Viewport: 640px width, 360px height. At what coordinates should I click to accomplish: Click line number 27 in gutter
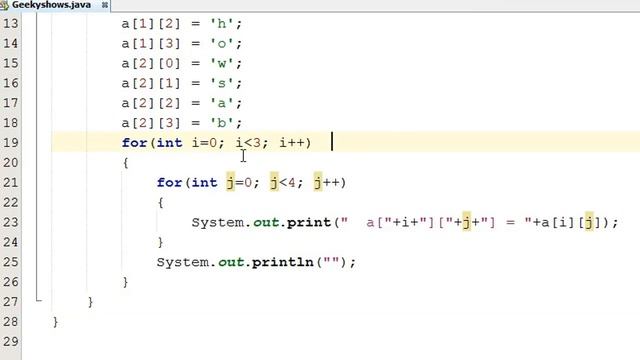(x=11, y=302)
